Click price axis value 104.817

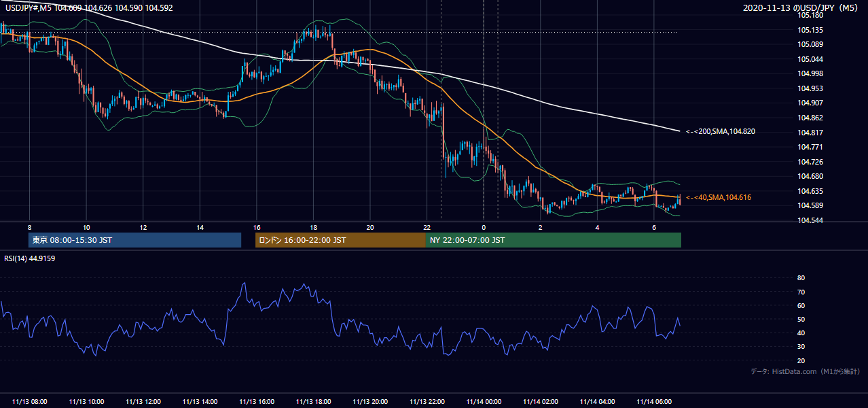coord(810,133)
